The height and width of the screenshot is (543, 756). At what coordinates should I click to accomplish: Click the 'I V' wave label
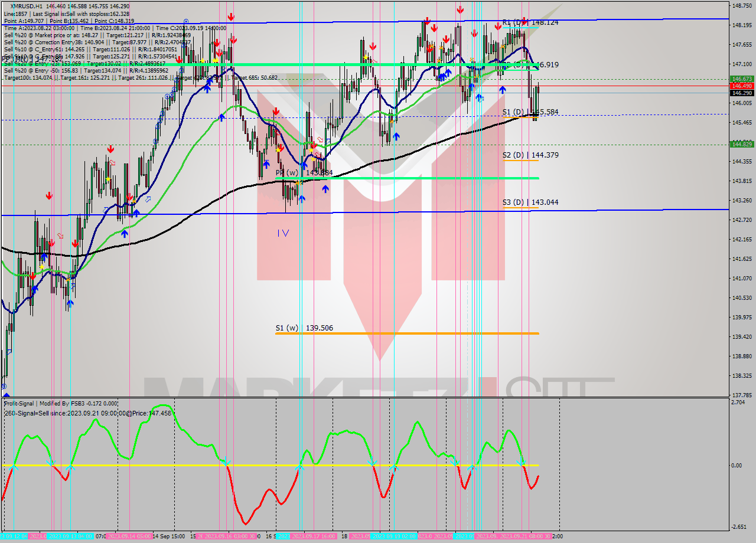point(283,233)
